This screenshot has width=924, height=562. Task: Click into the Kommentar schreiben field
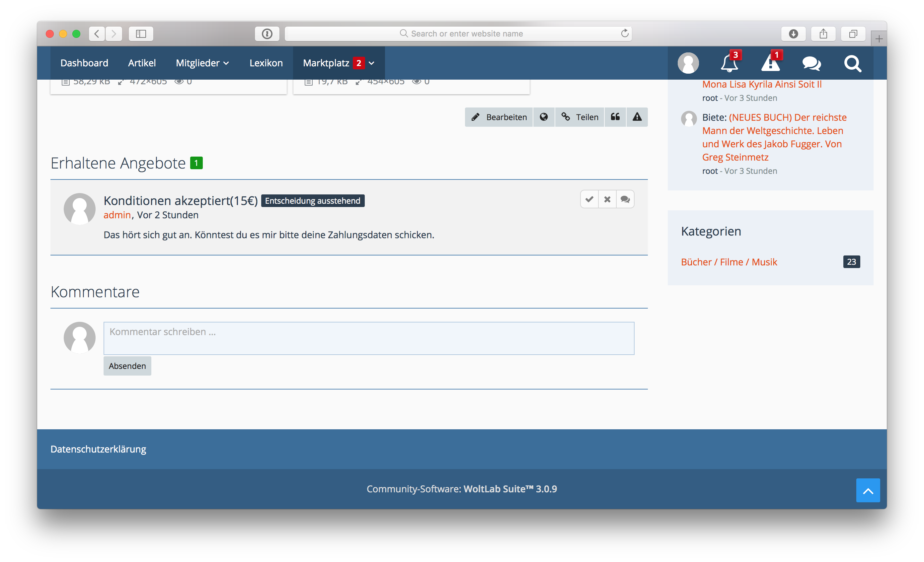pos(369,338)
